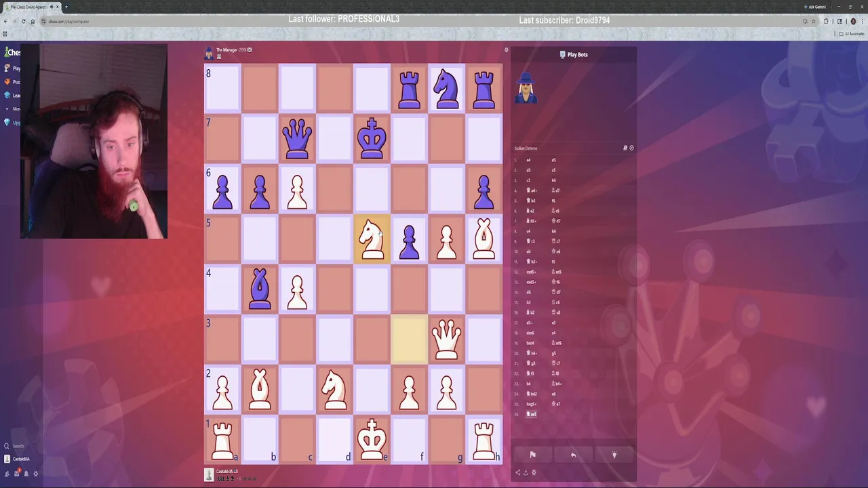Select the white rook on h1
This screenshot has width=868, height=488.
(484, 440)
